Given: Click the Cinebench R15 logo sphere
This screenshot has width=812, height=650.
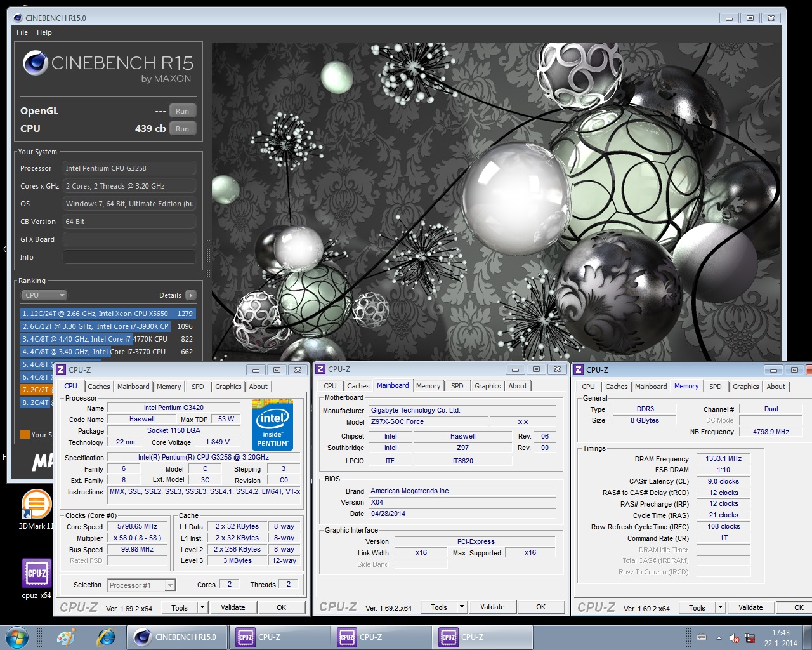Looking at the screenshot, I should (36, 63).
